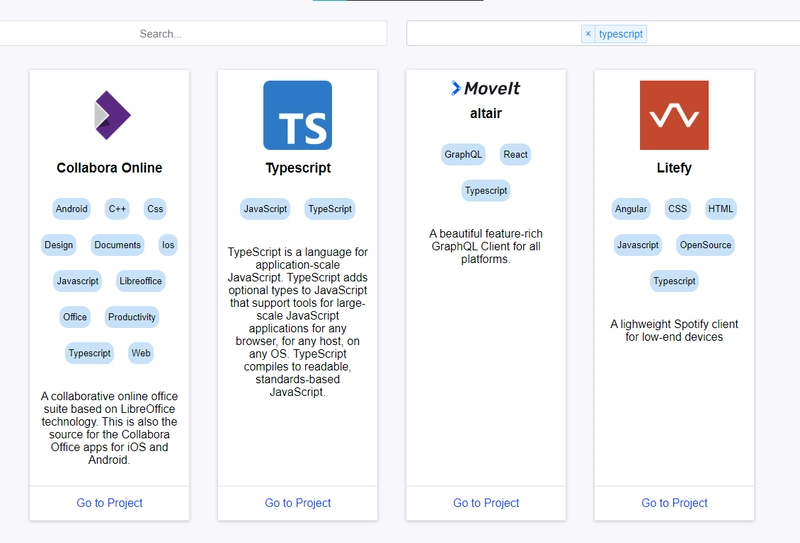Click the TypeScript language description text
Image resolution: width=800 pixels, height=543 pixels.
pos(297,322)
